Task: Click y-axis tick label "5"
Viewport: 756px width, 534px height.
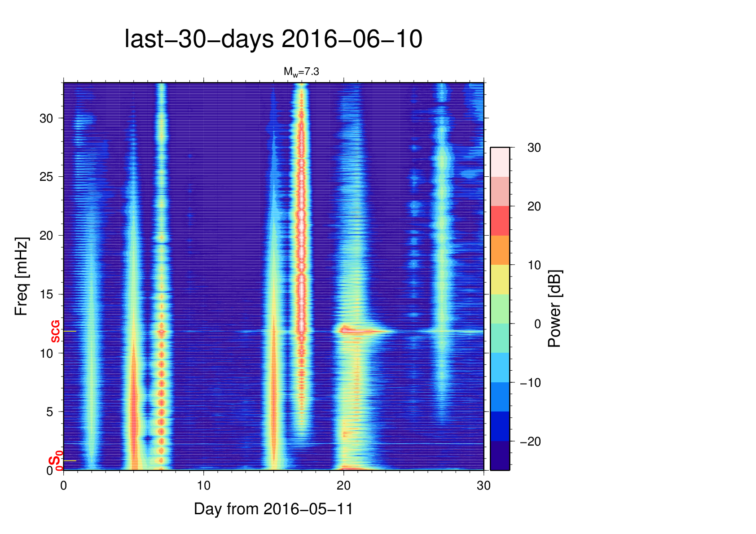Action: tap(49, 412)
